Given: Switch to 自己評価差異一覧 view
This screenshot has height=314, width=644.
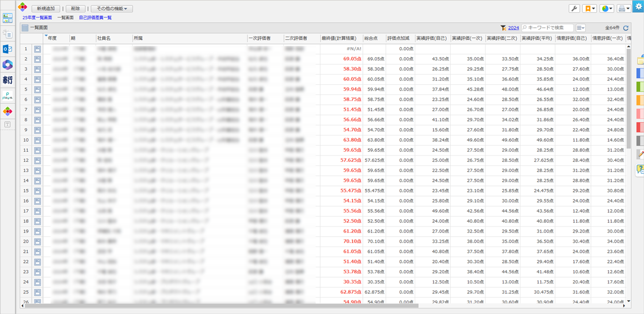Looking at the screenshot, I should [x=95, y=18].
